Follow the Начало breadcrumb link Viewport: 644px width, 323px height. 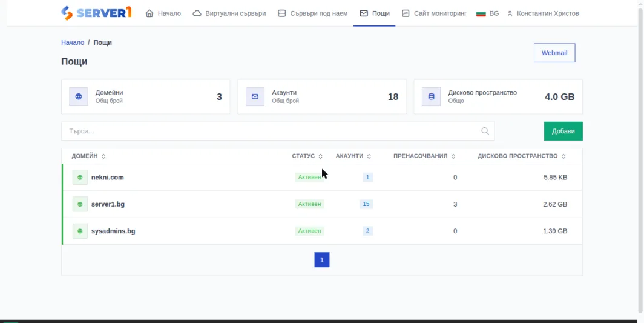pyautogui.click(x=73, y=42)
